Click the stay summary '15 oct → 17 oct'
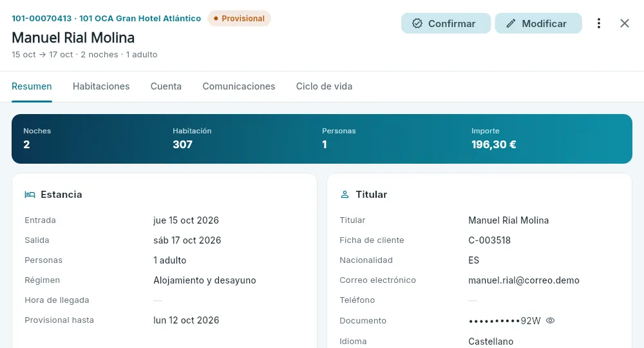644x348 pixels. click(43, 55)
